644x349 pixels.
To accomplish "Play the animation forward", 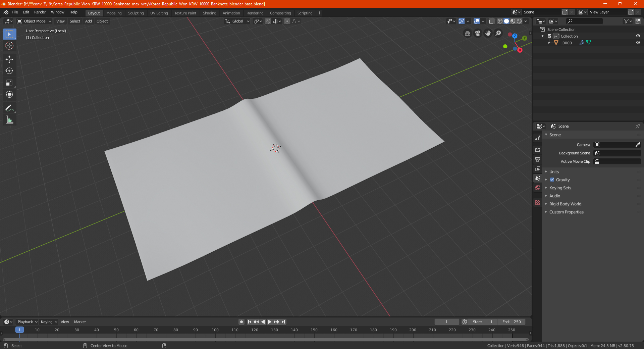I will (270, 322).
